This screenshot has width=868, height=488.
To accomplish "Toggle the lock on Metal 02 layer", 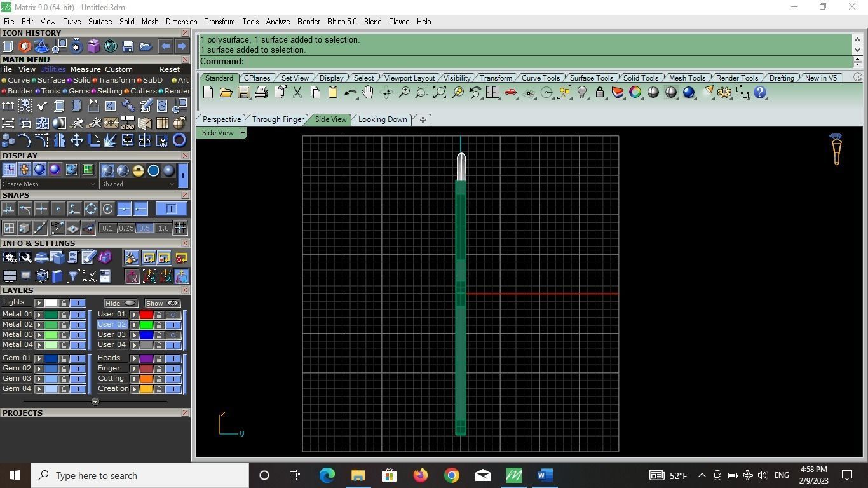I will [x=64, y=325].
